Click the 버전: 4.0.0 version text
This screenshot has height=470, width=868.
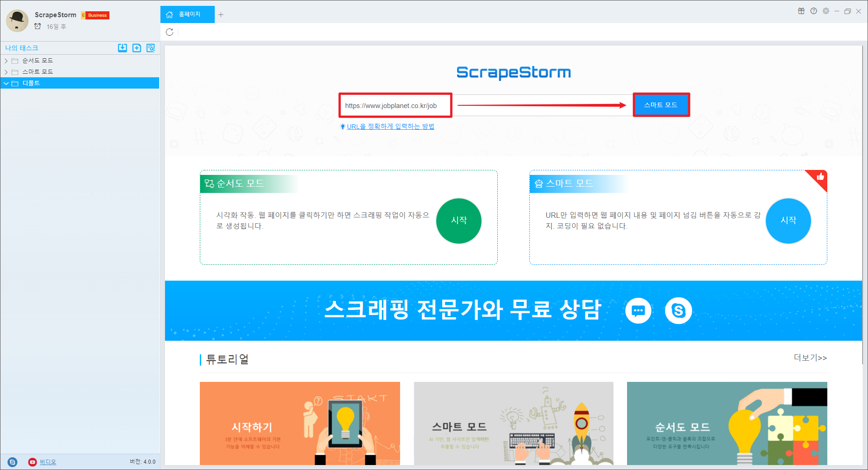142,462
